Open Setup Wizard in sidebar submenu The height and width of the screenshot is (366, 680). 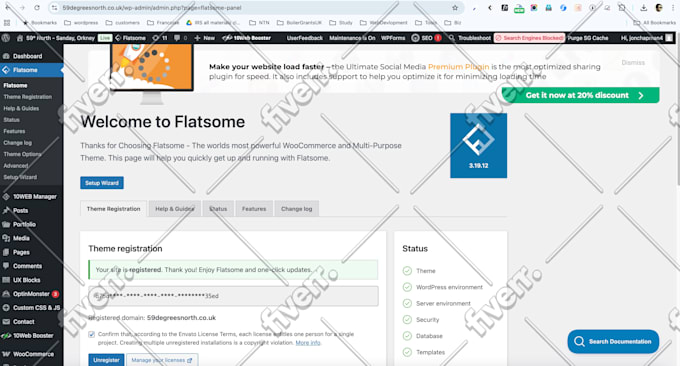pos(20,177)
